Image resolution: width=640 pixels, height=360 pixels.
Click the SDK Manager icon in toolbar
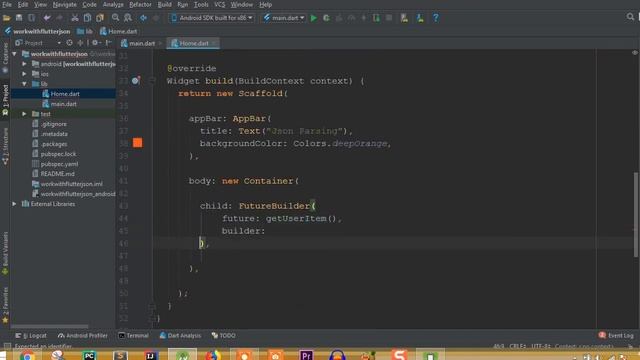pyautogui.click(x=420, y=18)
